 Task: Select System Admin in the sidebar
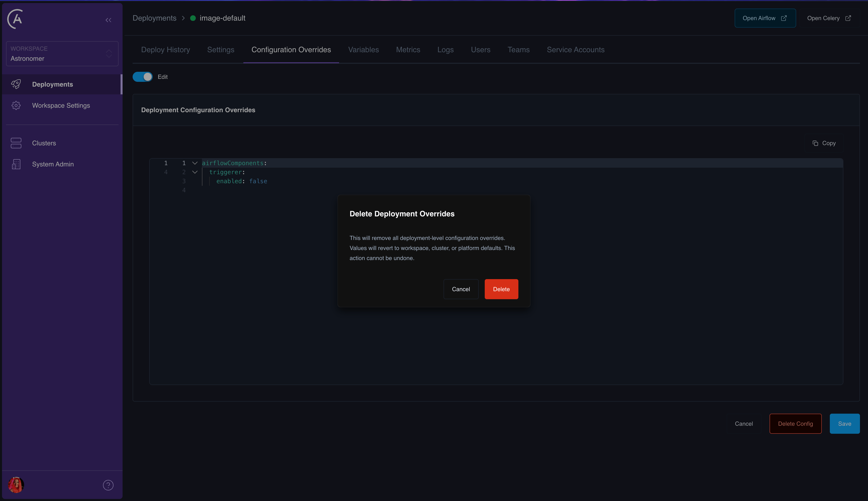(x=62, y=164)
